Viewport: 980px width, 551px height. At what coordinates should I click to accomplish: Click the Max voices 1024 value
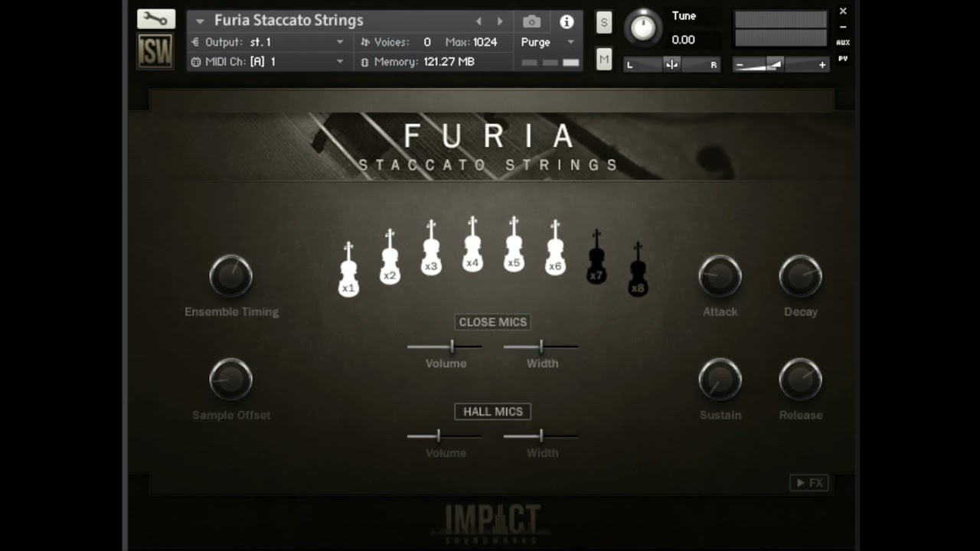point(485,42)
